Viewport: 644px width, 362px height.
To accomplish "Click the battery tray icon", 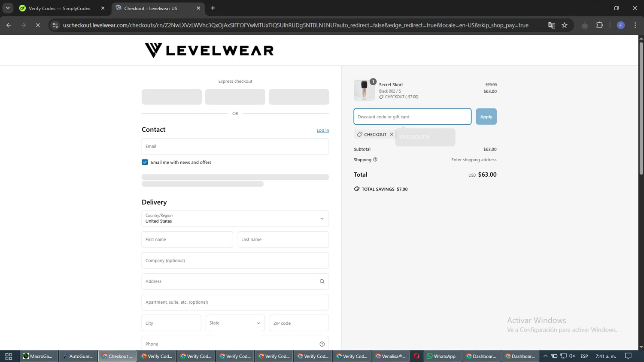I will click(x=554, y=356).
